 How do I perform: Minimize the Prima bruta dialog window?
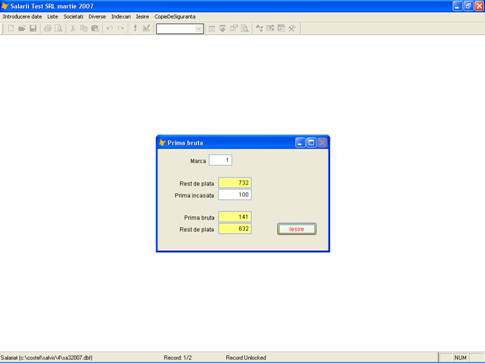coord(300,143)
